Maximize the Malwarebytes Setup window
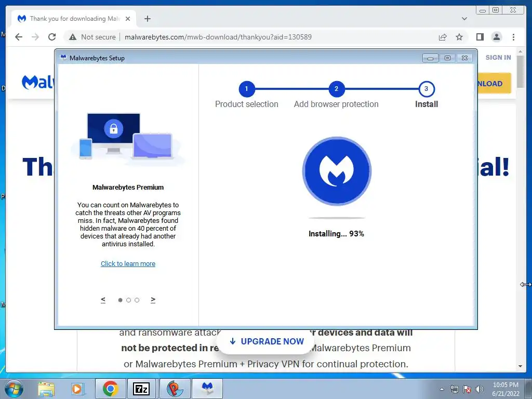 click(447, 58)
